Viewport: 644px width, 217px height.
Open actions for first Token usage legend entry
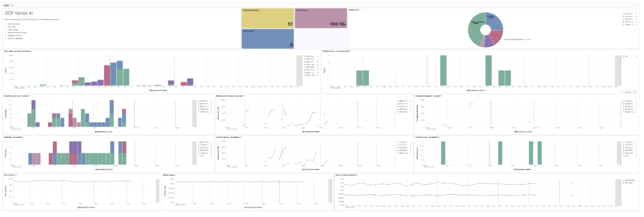[x=318, y=56]
